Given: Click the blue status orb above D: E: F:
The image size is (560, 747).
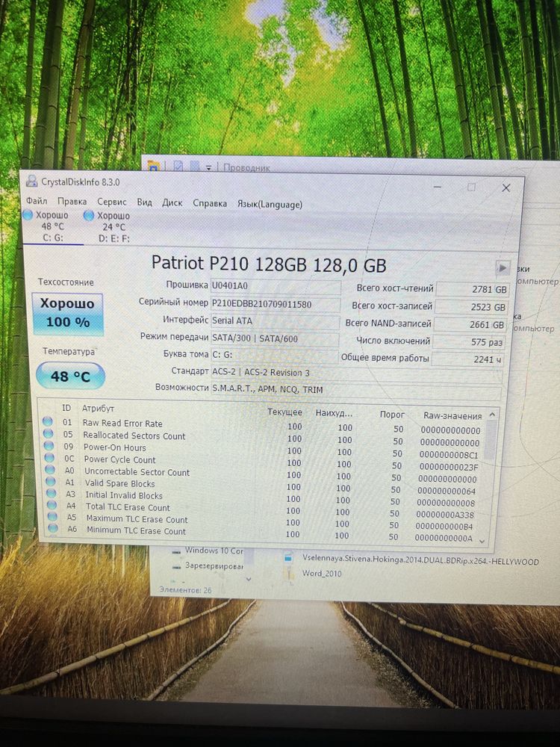Looking at the screenshot, I should click(89, 215).
